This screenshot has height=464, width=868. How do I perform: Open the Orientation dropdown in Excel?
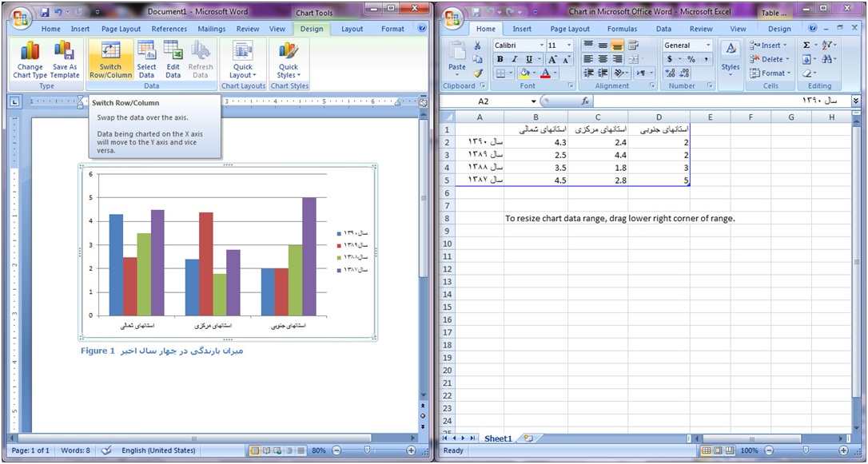[x=620, y=73]
